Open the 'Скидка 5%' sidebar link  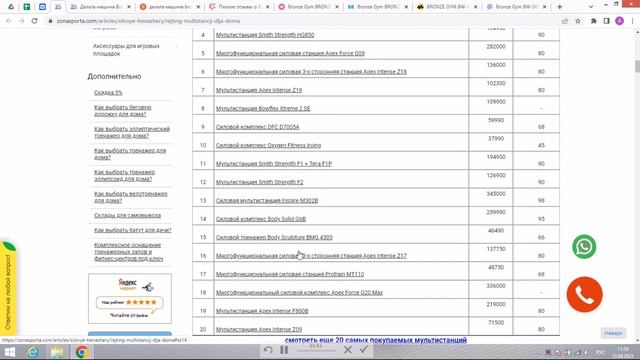pyautogui.click(x=108, y=93)
